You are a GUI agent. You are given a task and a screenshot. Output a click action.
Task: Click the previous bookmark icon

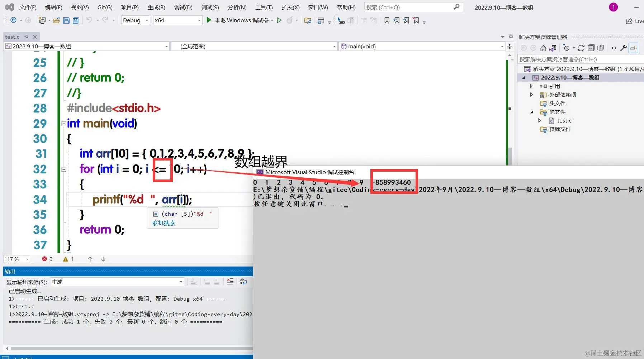pos(396,20)
